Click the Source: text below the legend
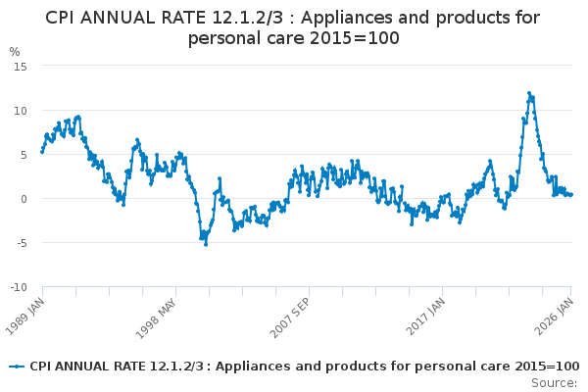This screenshot has width=588, height=392. click(x=555, y=382)
